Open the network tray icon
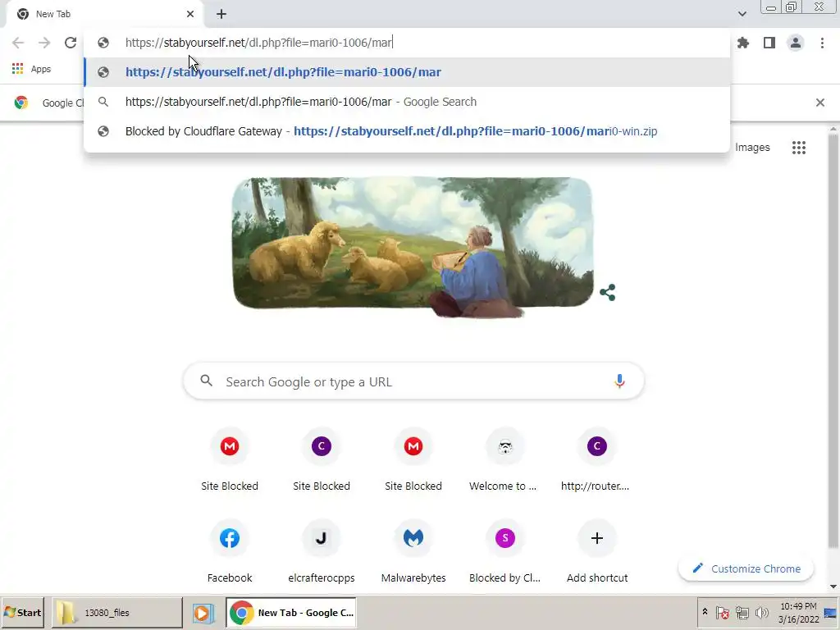Viewport: 840px width, 630px height. pyautogui.click(x=742, y=612)
